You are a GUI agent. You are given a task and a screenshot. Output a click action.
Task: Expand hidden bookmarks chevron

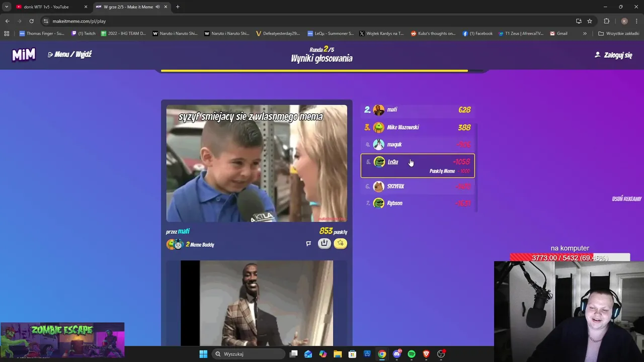click(585, 34)
